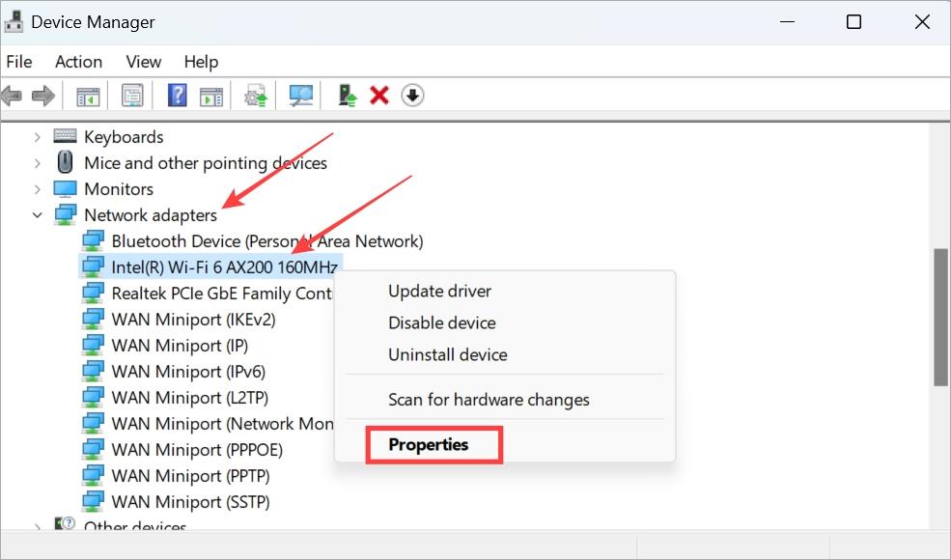Select Bluetooth Device (Personal Area Network) label
Image resolution: width=951 pixels, height=560 pixels.
267,241
